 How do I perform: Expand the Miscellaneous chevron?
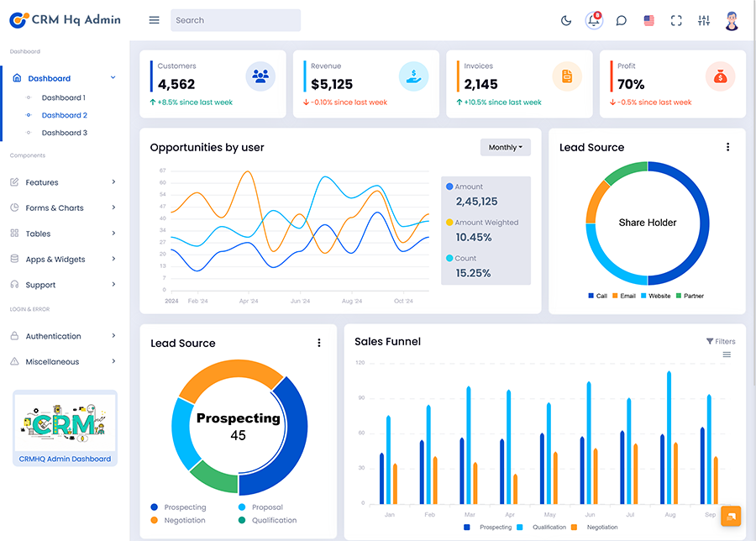tap(113, 361)
